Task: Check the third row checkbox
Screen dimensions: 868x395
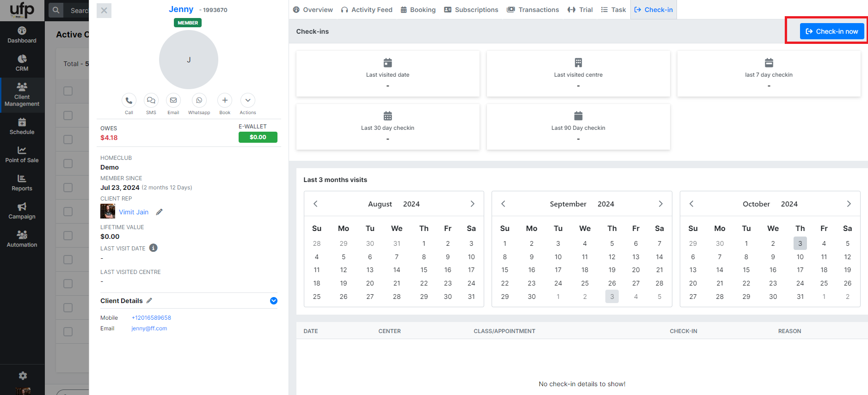Action: (68, 140)
